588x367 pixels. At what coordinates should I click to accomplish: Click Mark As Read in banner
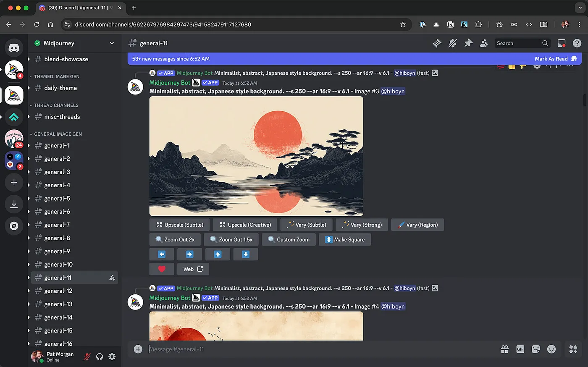pos(551,59)
